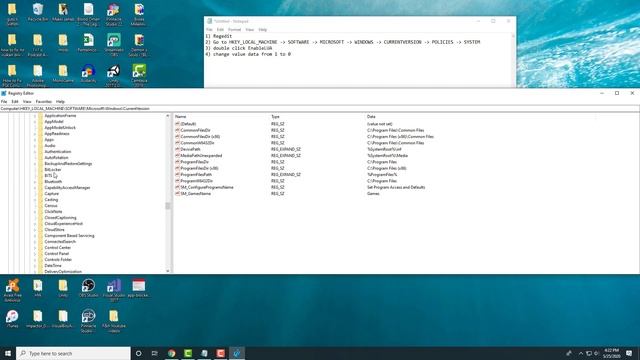This screenshot has height=360, width=640.
Task: Open the Streamlabs OBS desktop shortcut
Action: (113, 43)
